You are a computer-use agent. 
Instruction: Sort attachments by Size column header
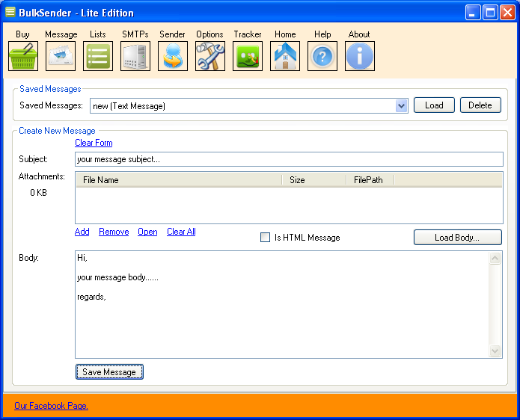(314, 180)
